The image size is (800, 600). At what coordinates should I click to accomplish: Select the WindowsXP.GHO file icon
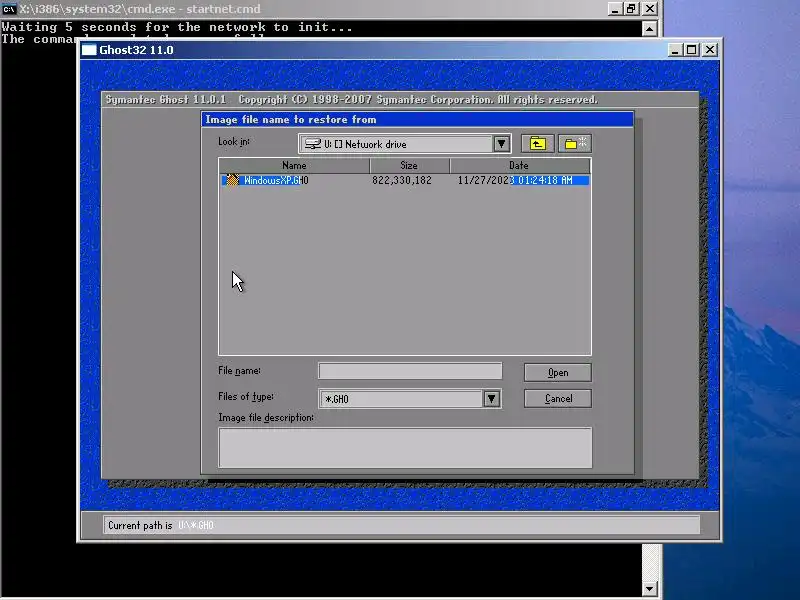(x=232, y=180)
